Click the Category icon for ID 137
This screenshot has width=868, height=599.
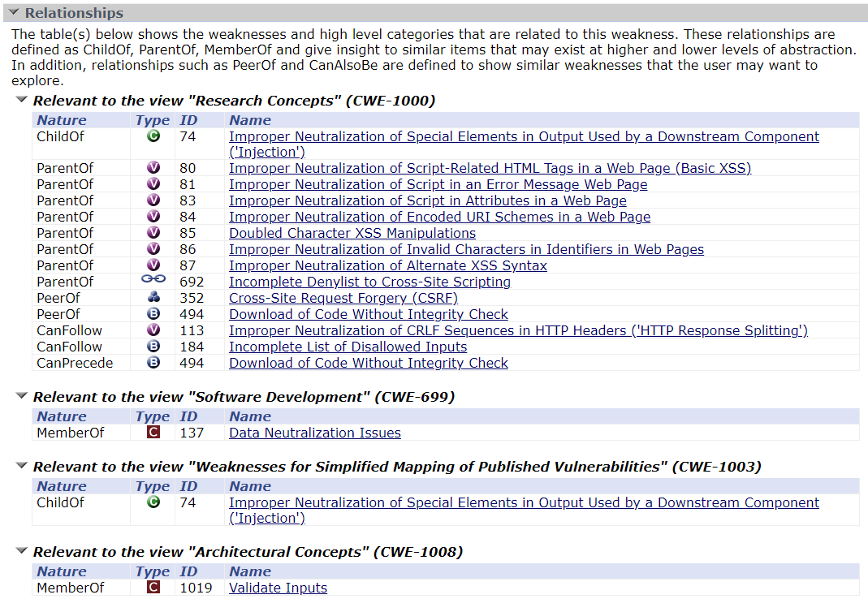click(x=153, y=432)
